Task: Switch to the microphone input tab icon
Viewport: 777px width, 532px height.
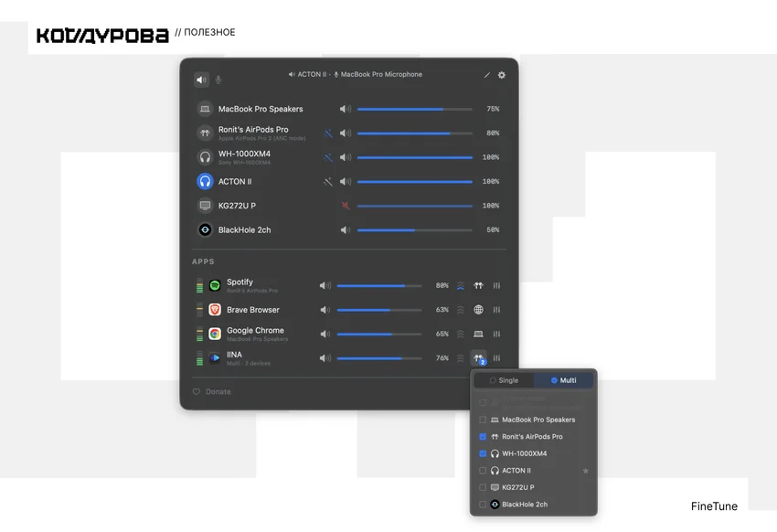Action: 218,80
